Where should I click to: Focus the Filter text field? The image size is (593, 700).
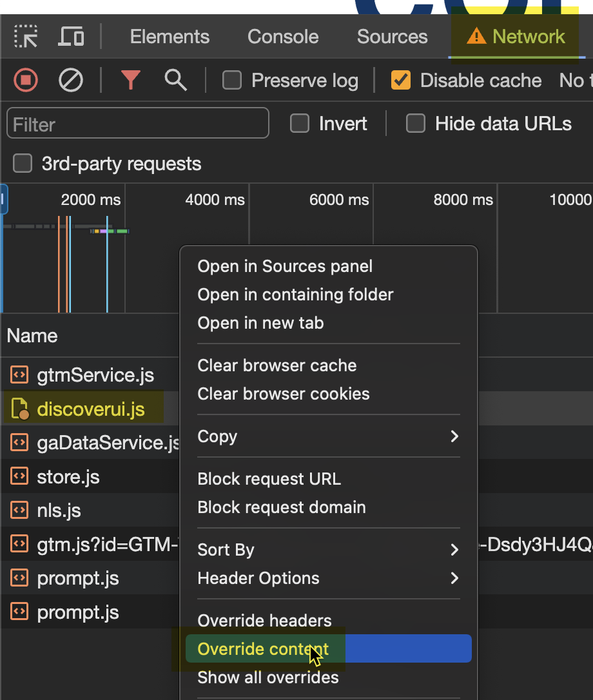point(137,123)
